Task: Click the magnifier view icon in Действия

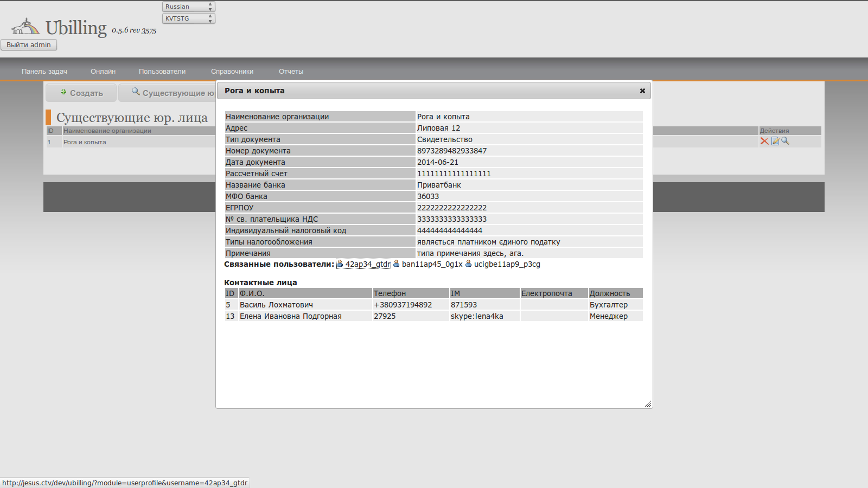Action: (785, 141)
